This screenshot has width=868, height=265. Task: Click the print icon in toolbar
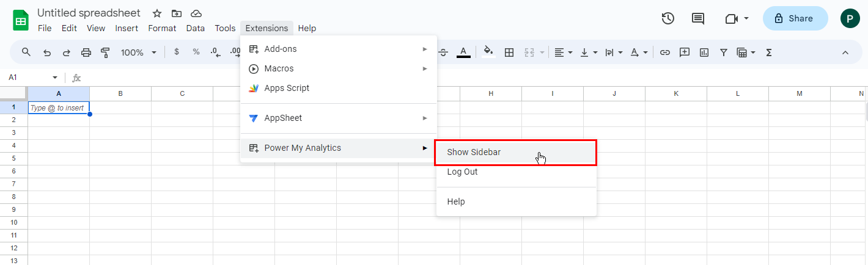[x=86, y=53]
